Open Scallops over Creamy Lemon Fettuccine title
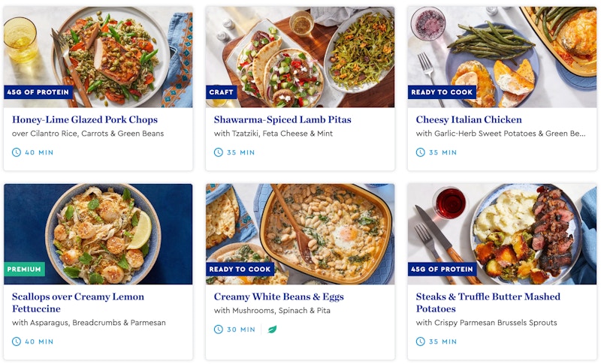Screen dimensions: 601x364 click(78, 302)
